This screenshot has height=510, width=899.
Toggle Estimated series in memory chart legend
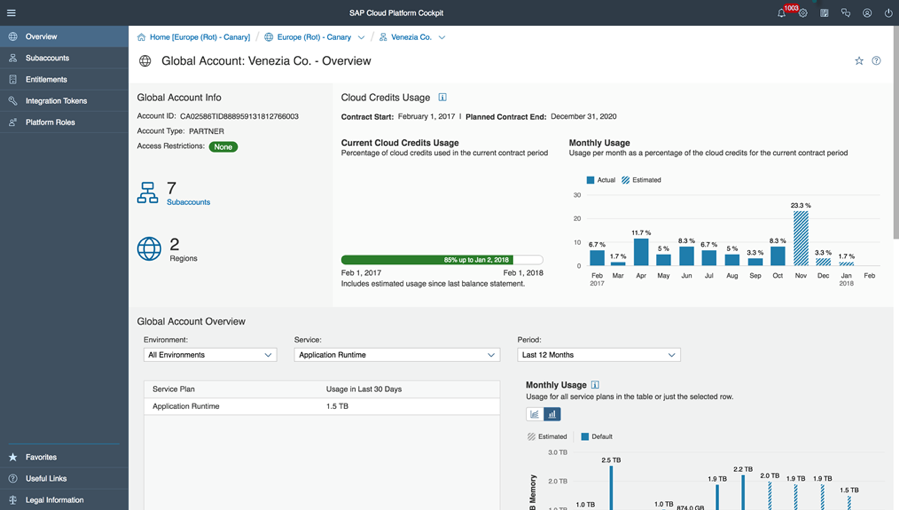[547, 437]
